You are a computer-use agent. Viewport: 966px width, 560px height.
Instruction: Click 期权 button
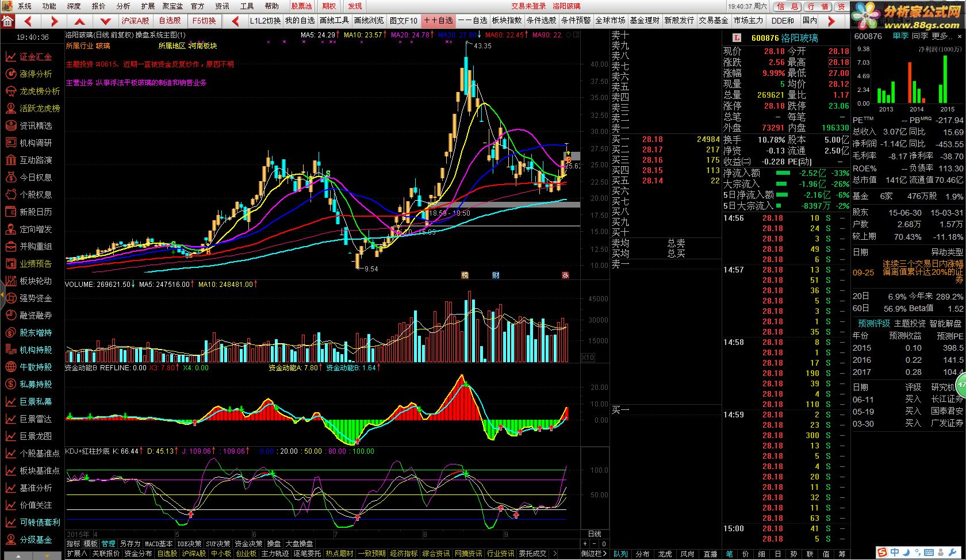pyautogui.click(x=329, y=6)
